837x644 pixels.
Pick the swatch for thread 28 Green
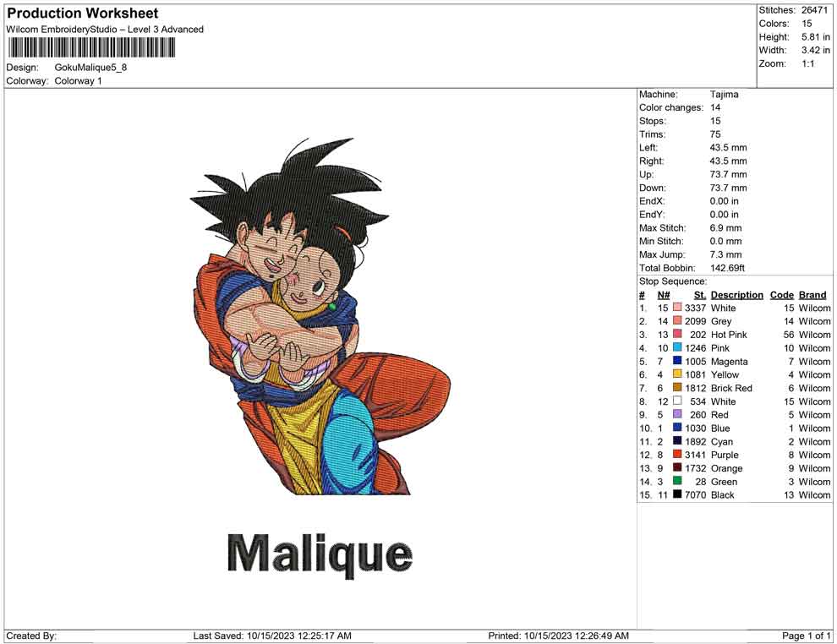click(677, 481)
